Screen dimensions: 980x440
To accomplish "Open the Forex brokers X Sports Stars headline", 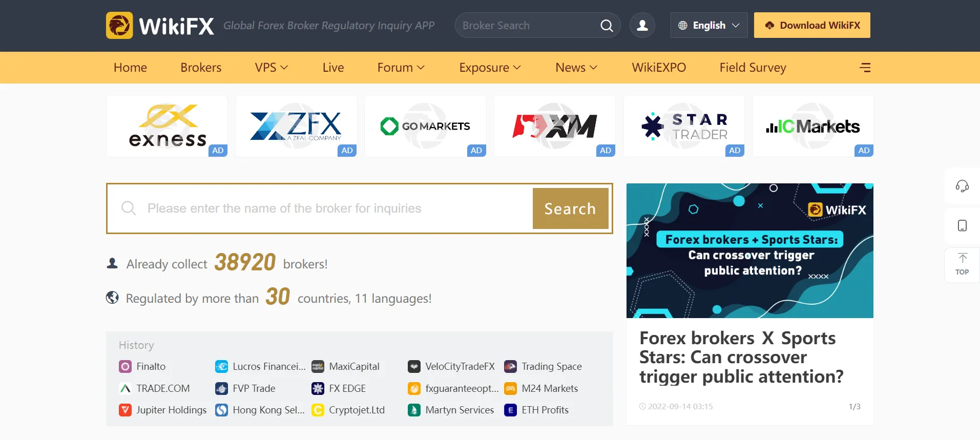I will pos(741,358).
